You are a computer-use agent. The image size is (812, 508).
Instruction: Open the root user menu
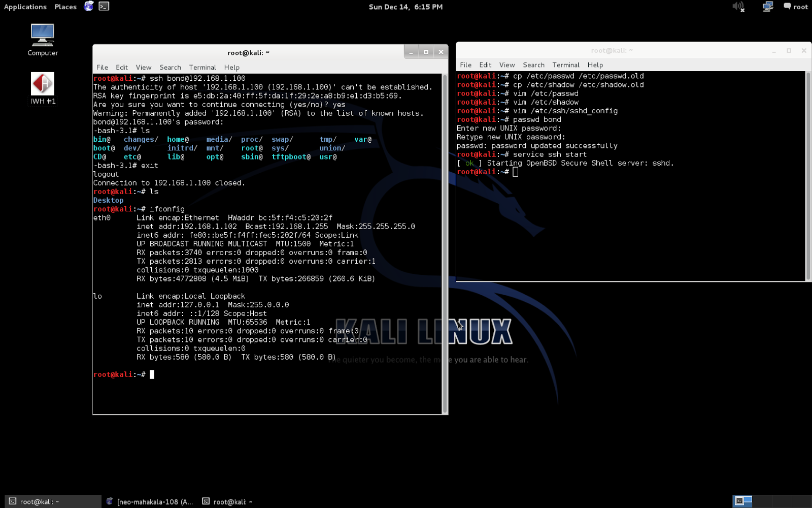(795, 7)
